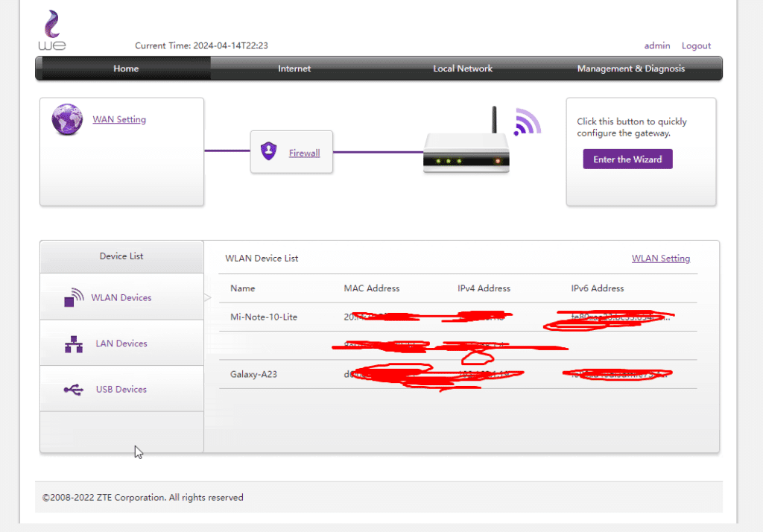
Task: Click the Logout link
Action: 696,45
